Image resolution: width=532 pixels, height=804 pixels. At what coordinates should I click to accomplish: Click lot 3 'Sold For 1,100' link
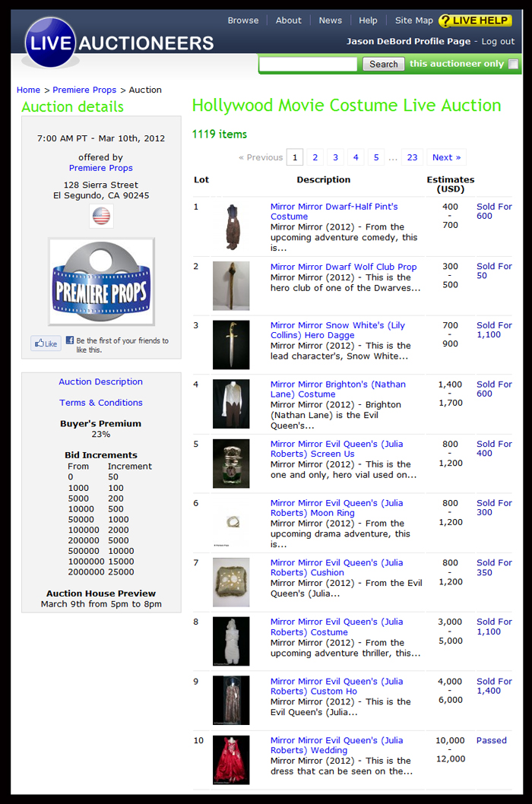494,330
